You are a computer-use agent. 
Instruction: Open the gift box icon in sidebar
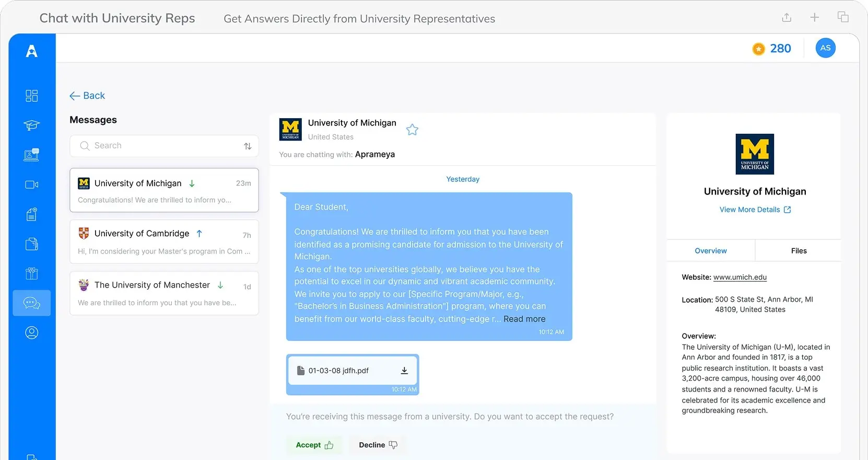[x=32, y=273]
